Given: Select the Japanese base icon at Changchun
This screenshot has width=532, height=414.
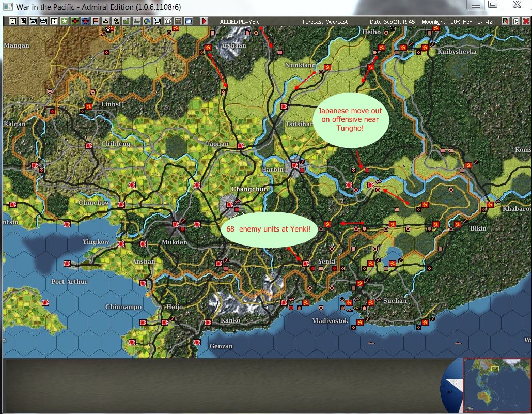Looking at the screenshot, I should [x=230, y=205].
